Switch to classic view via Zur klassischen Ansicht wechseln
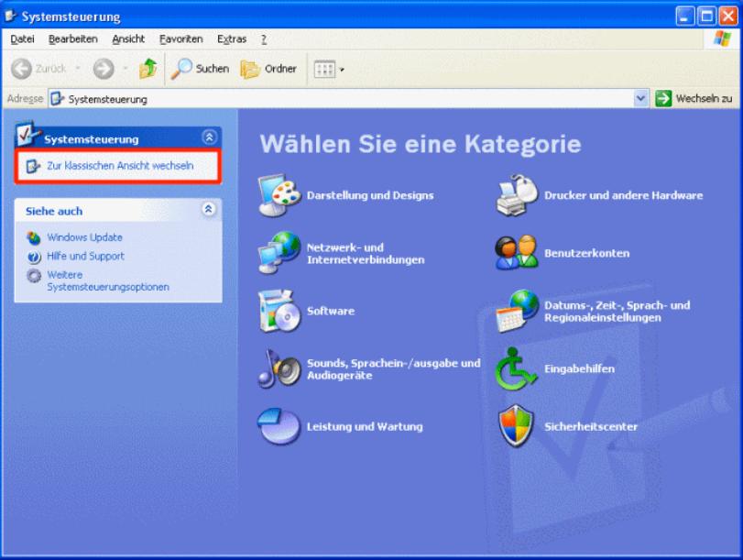Screen dimensions: 743x560 (120, 166)
